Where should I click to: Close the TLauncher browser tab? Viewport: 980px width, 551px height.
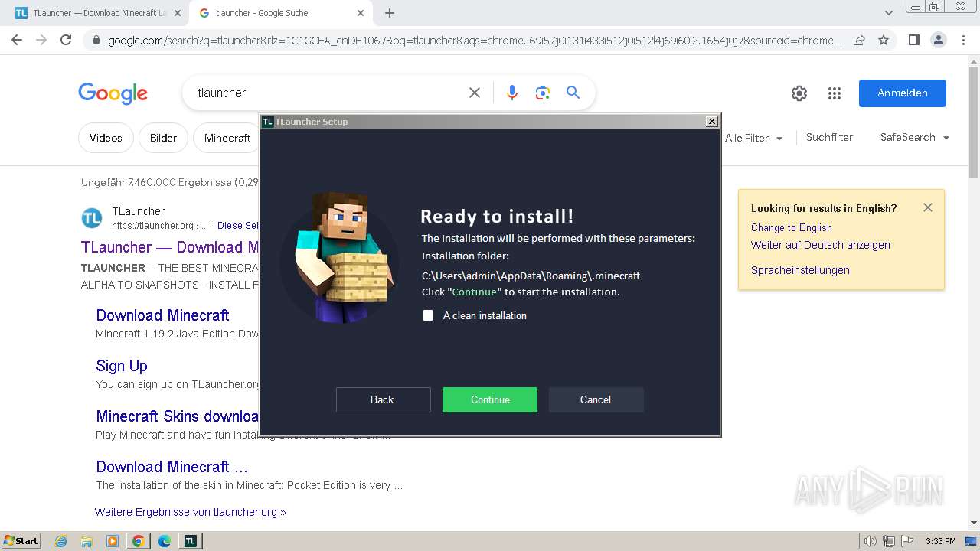tap(177, 13)
